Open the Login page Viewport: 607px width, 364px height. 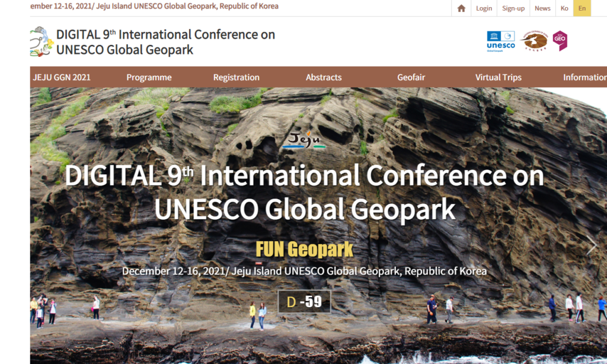point(484,8)
